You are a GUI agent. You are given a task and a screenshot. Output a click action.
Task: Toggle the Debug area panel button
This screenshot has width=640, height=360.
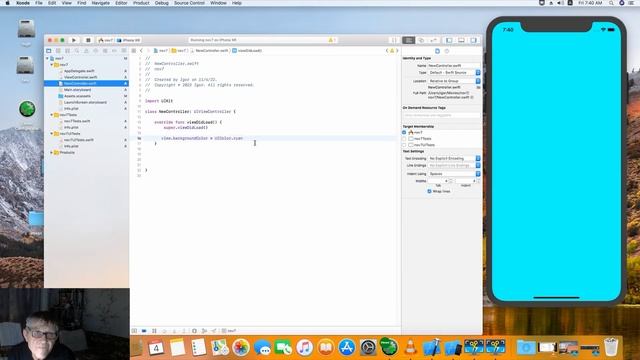click(461, 40)
